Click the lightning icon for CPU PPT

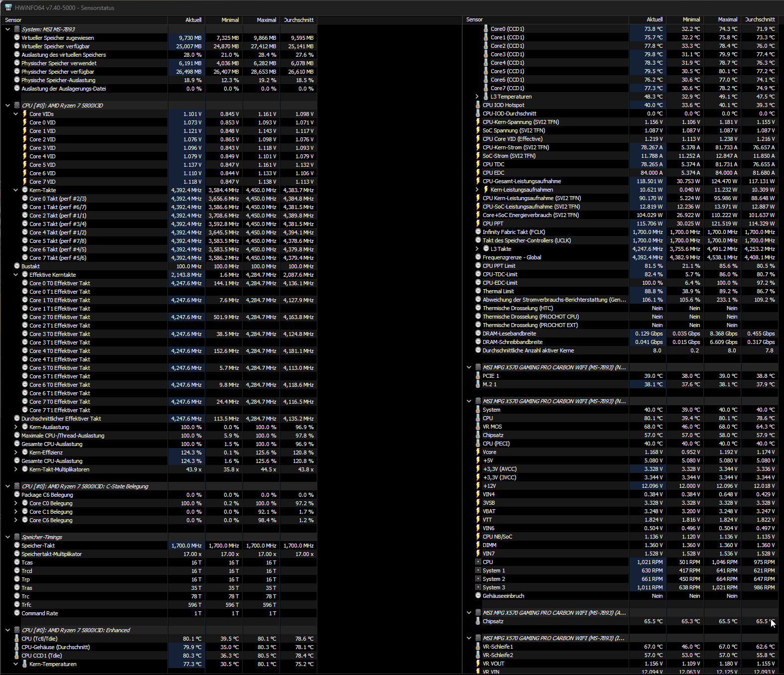coord(478,224)
